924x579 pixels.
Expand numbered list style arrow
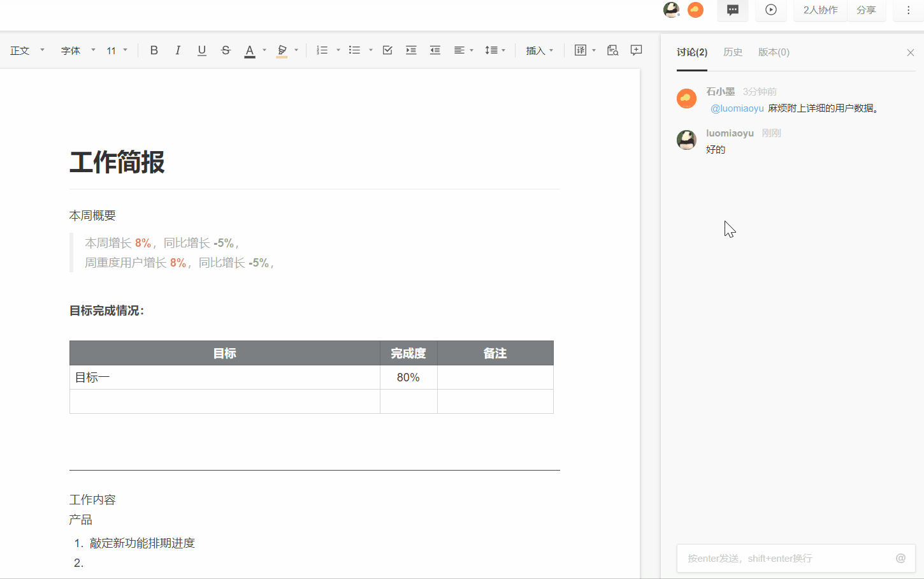click(x=338, y=50)
